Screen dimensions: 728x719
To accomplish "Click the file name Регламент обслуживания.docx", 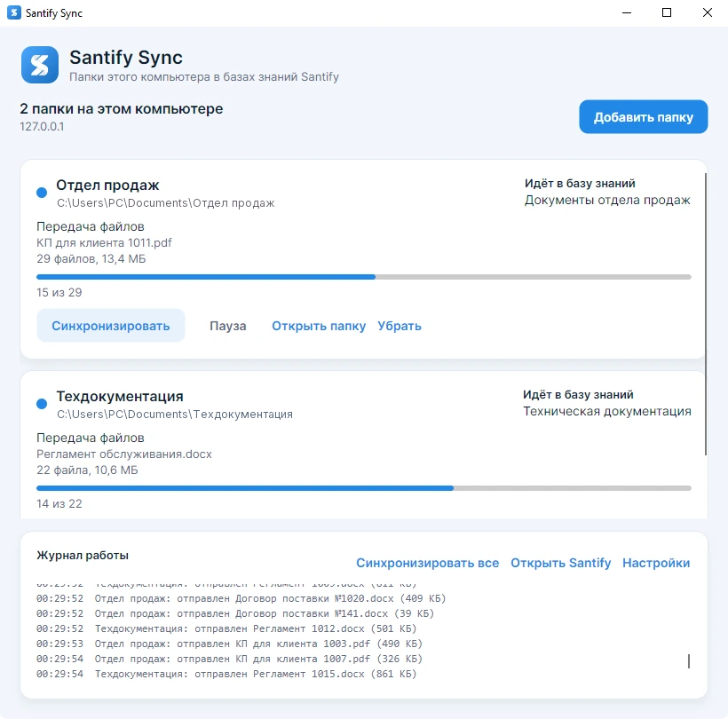I will 124,454.
